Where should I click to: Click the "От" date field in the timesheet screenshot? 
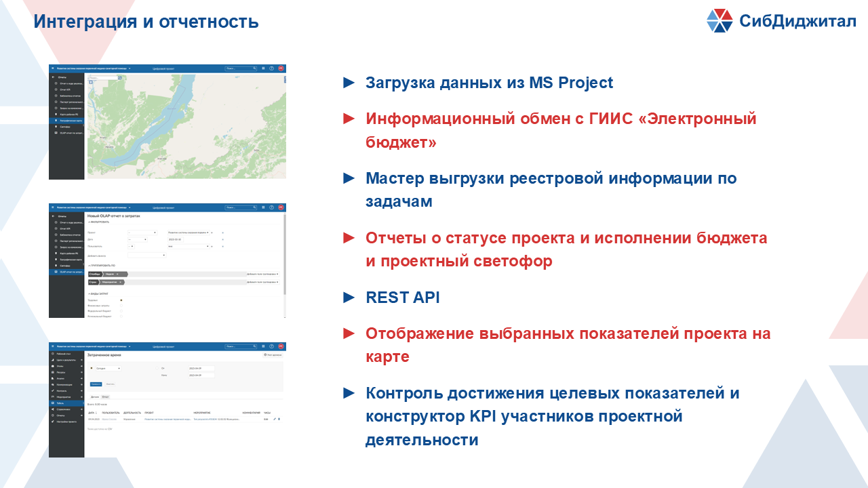(x=201, y=369)
